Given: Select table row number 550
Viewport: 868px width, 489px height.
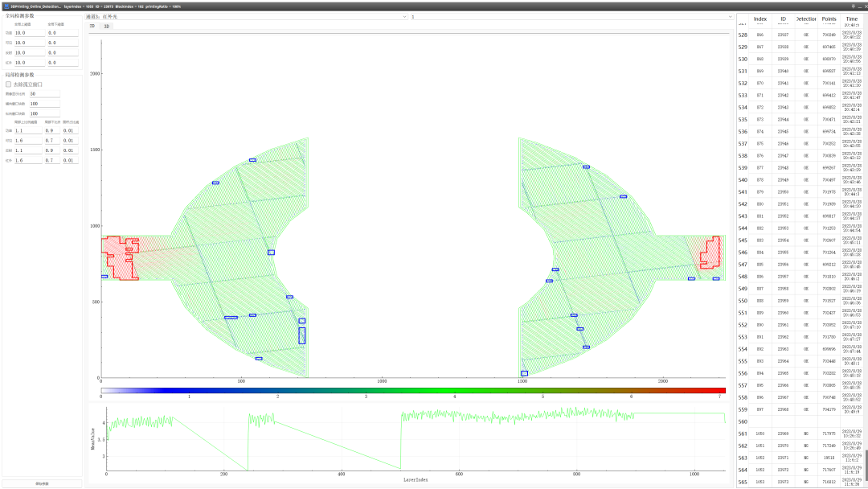Looking at the screenshot, I should pos(743,301).
